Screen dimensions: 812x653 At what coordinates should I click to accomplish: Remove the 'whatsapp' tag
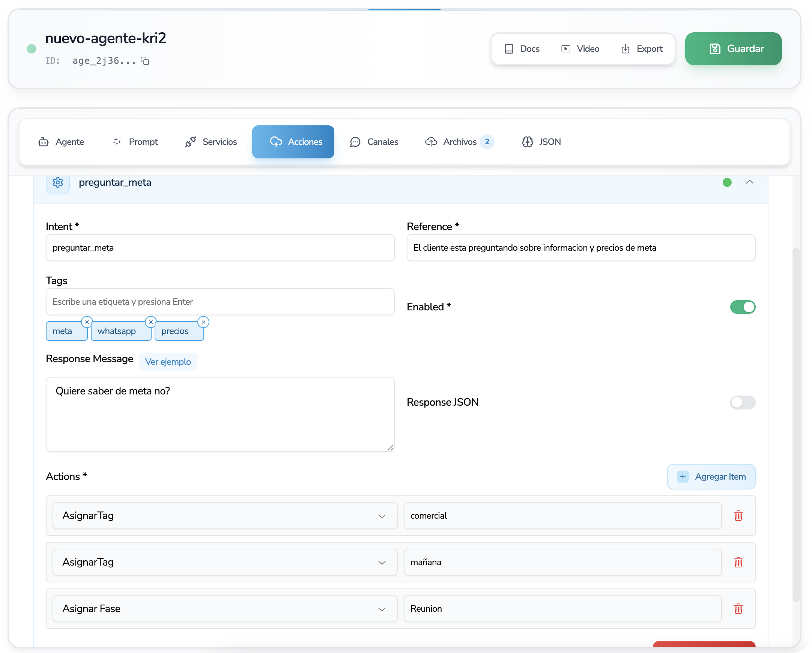coord(150,322)
